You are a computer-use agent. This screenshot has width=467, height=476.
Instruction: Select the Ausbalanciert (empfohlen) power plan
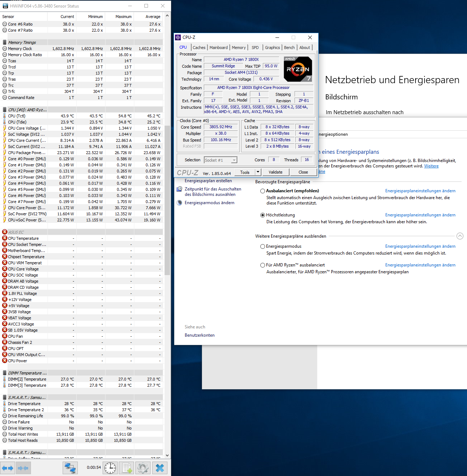(x=262, y=191)
